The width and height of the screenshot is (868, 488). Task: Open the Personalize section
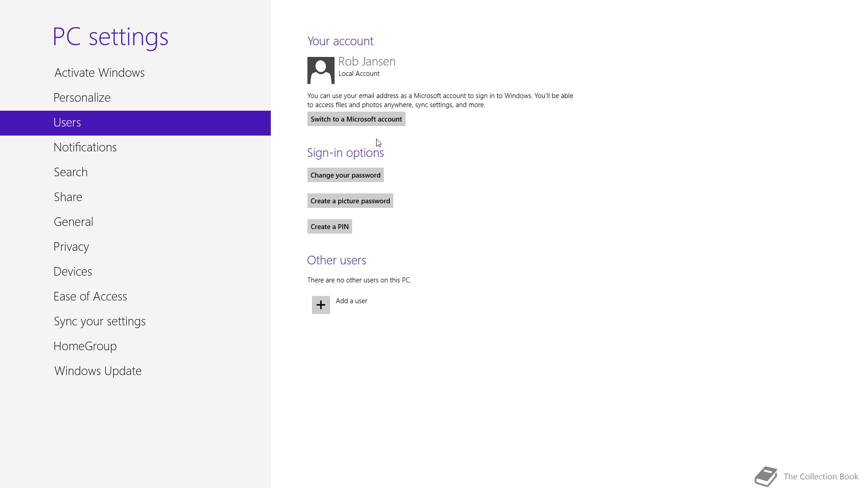(135, 98)
